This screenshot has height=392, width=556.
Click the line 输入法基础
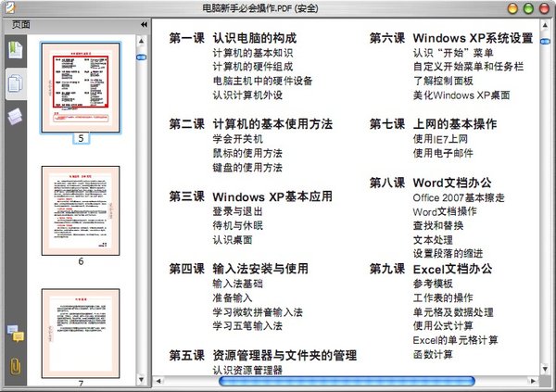[x=237, y=284]
